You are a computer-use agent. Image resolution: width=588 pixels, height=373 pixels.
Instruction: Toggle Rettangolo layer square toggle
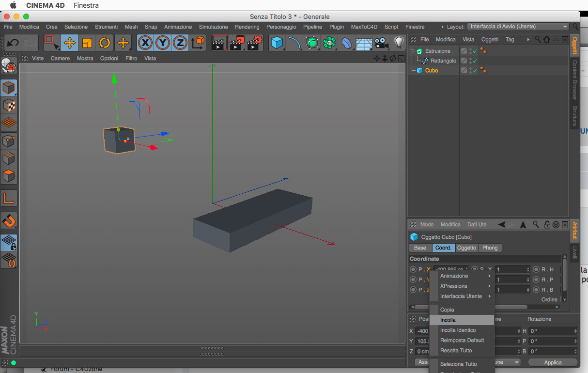[464, 61]
